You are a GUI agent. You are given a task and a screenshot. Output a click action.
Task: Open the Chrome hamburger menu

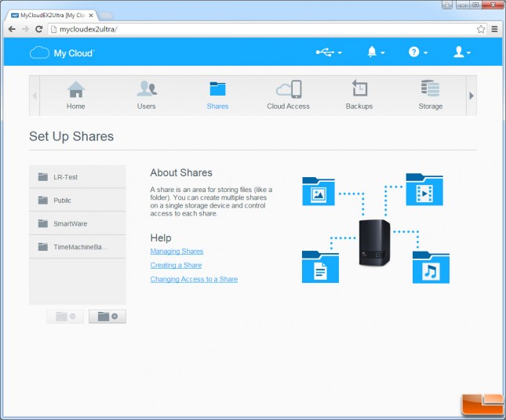(x=494, y=29)
